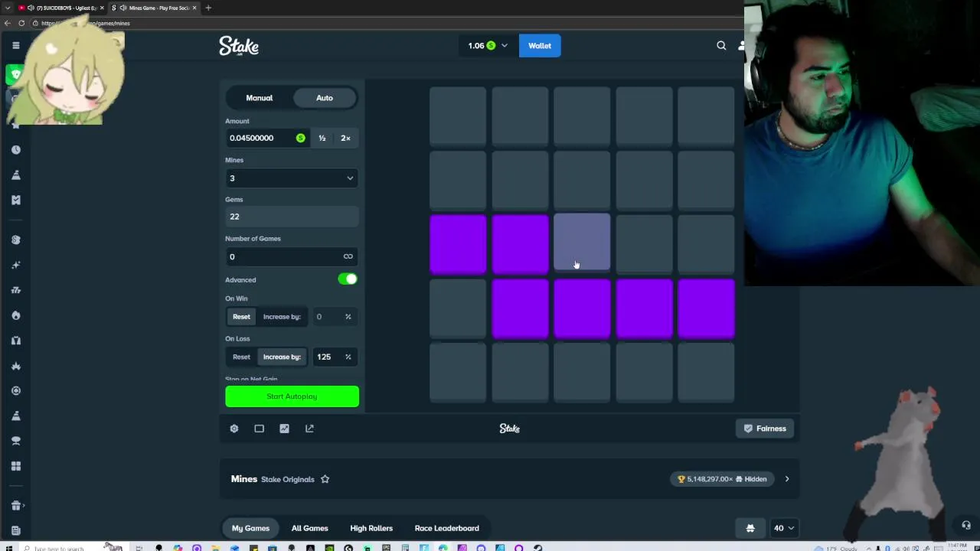Select the bottom-right tile of mines grid
Viewport: 980px width, 551px height.
click(706, 373)
